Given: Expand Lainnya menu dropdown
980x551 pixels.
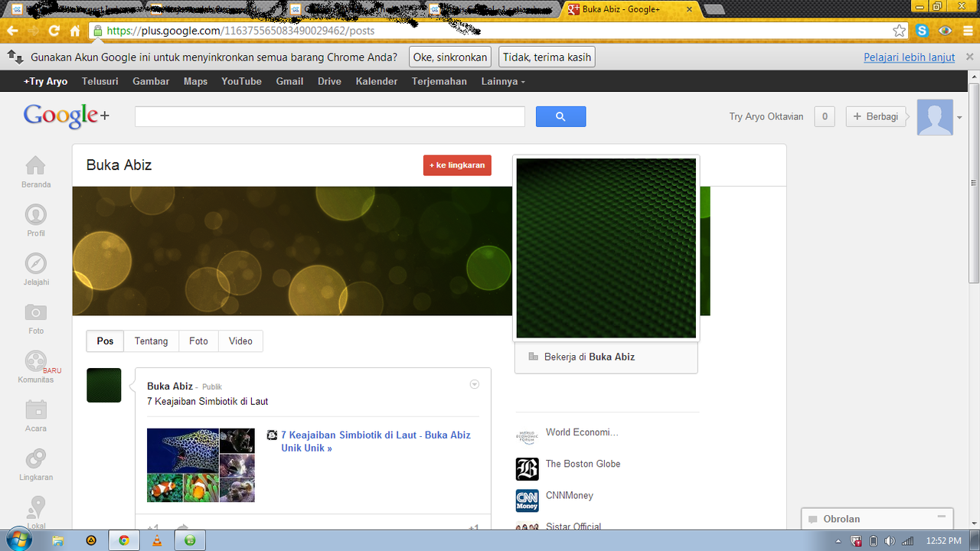Looking at the screenshot, I should click(x=503, y=81).
